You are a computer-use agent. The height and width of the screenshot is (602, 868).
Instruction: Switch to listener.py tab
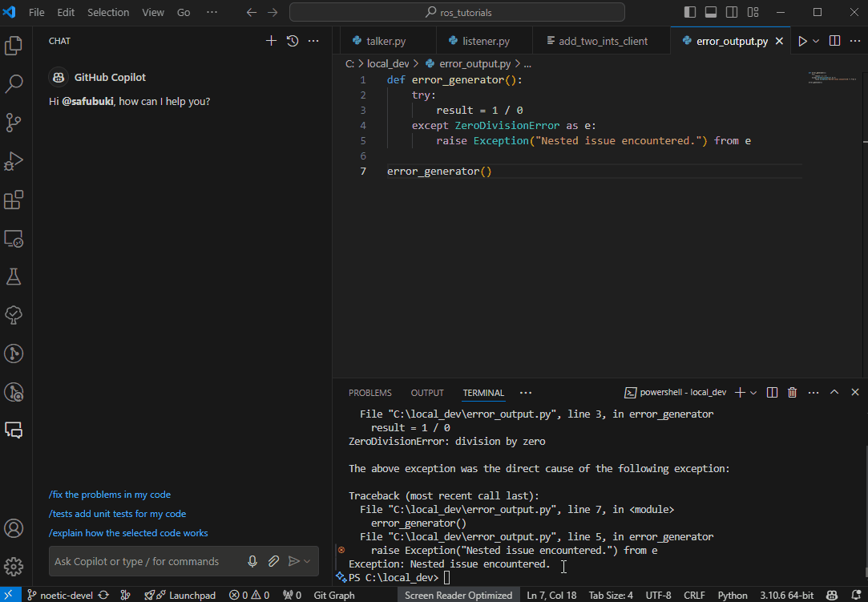point(486,41)
